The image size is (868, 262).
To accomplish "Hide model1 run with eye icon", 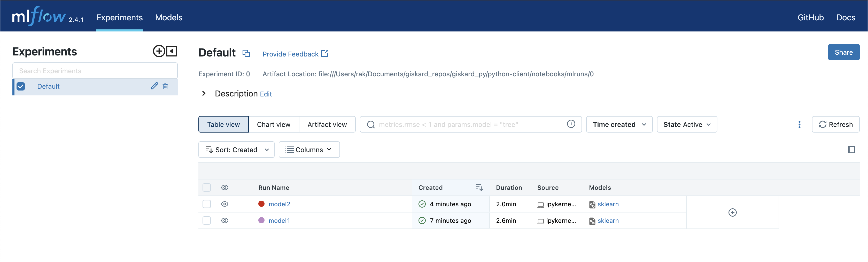I will point(225,221).
